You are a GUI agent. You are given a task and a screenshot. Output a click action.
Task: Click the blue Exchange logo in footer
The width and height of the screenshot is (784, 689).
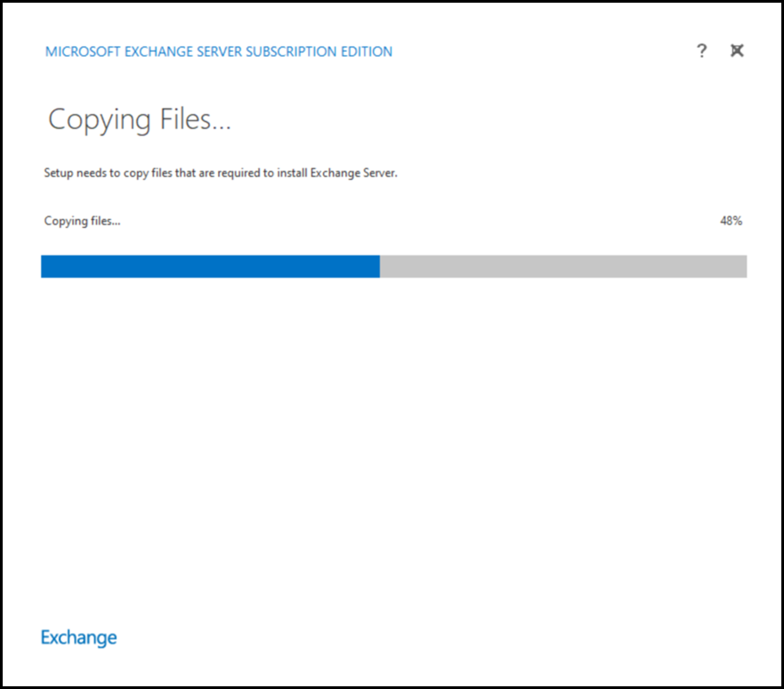[x=79, y=637]
